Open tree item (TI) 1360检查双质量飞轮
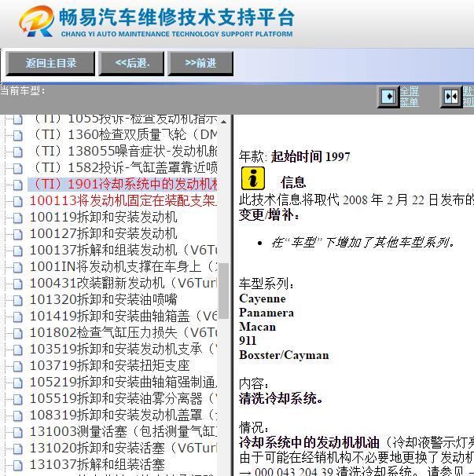The height and width of the screenshot is (476, 474). 123,135
